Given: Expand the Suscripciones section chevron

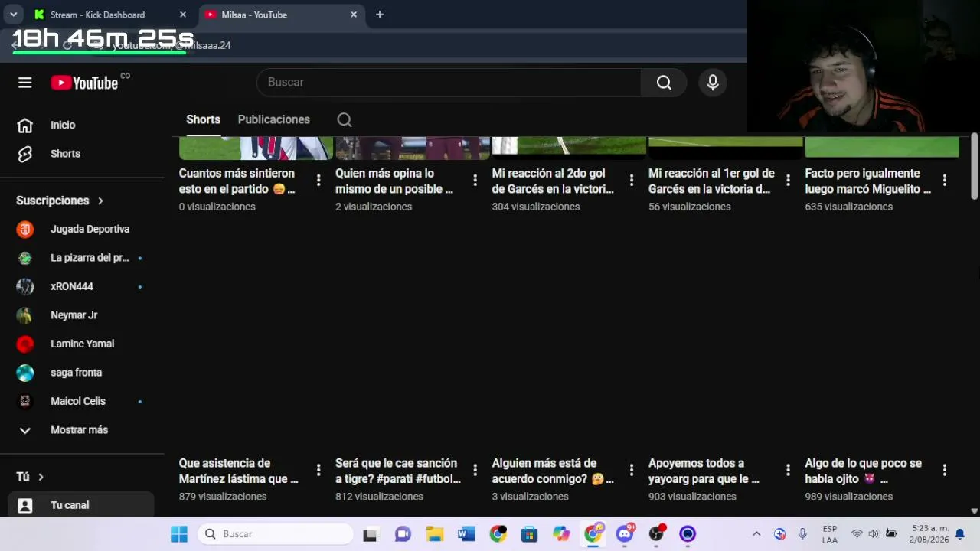Looking at the screenshot, I should 100,201.
